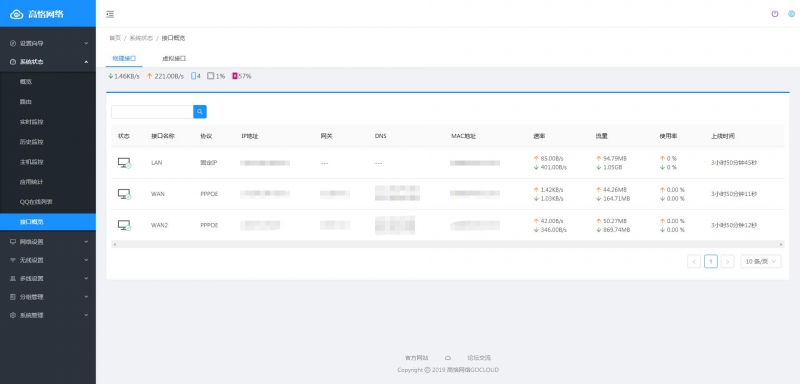Expand the 网络设置 sidebar menu
This screenshot has height=384, width=800.
(x=47, y=242)
